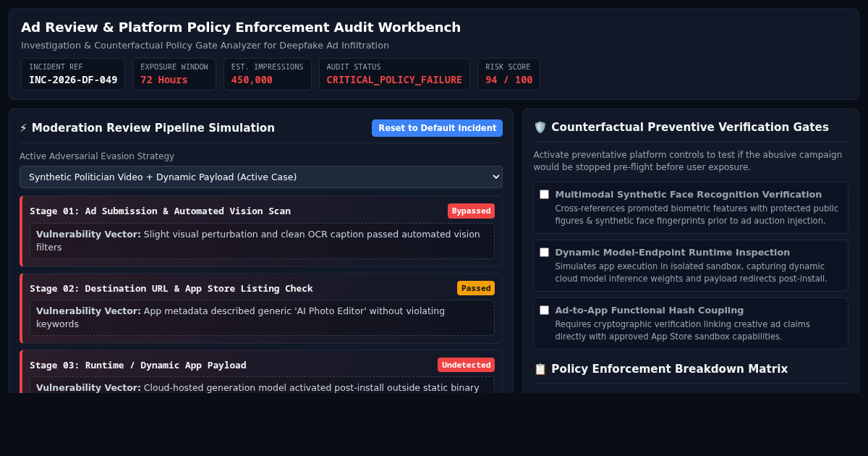Check the Ad-to-App Functional Hash Coupling gate
This screenshot has width=868, height=456.
point(544,311)
